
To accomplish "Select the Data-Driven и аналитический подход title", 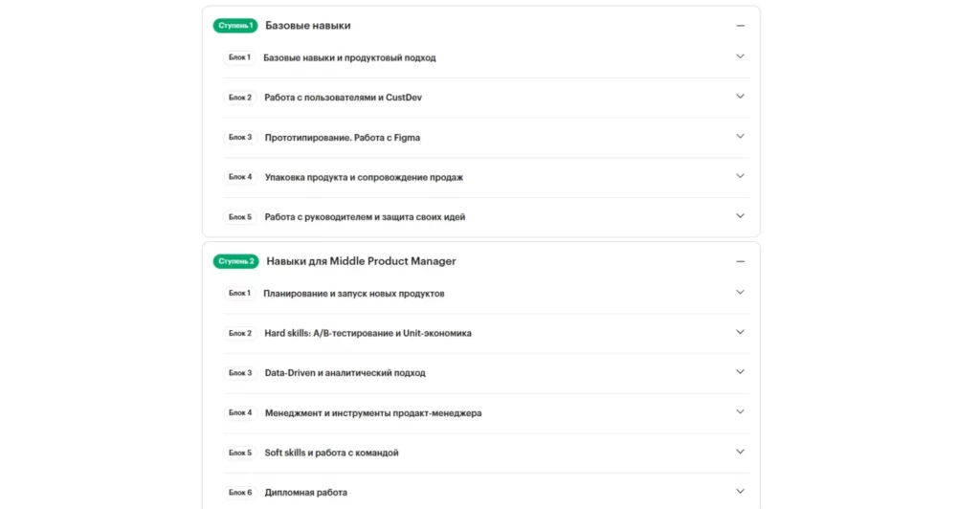I will tap(345, 373).
